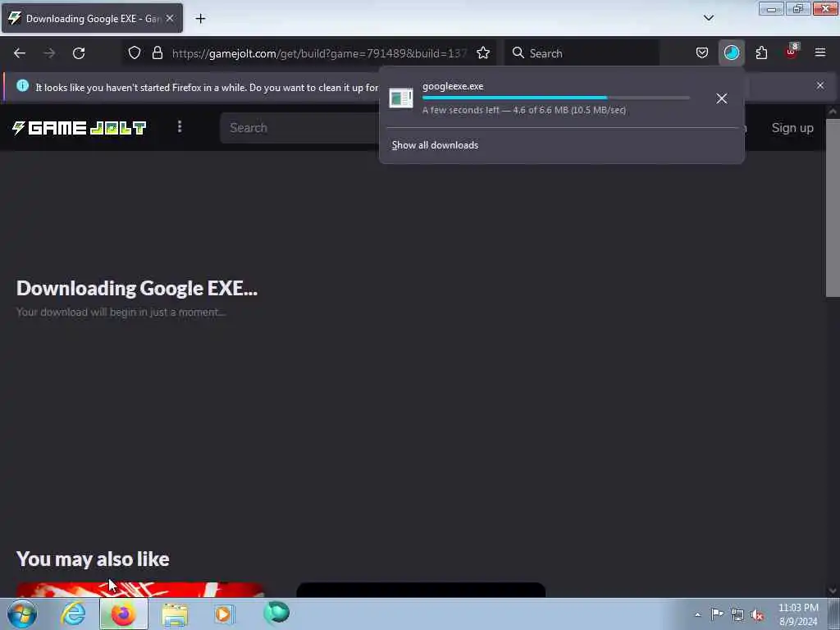The width and height of the screenshot is (840, 630).
Task: Select the Downloading Google EXE tab
Action: coord(92,19)
